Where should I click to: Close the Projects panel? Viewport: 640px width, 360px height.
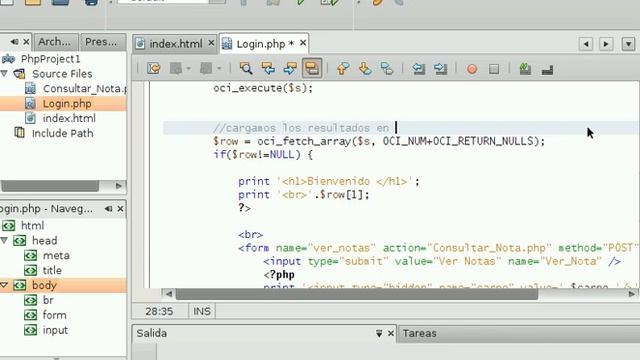pos(26,42)
